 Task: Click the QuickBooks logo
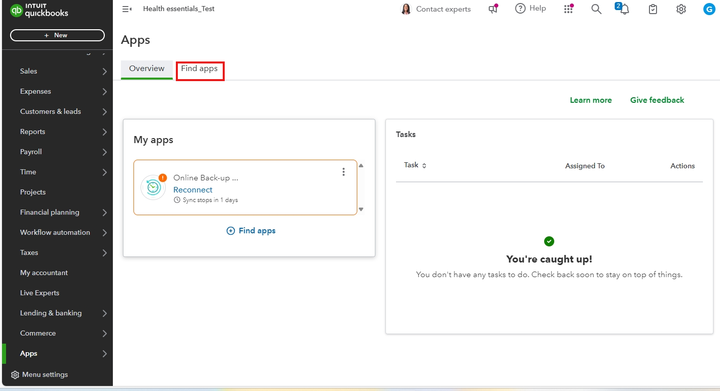[39, 10]
